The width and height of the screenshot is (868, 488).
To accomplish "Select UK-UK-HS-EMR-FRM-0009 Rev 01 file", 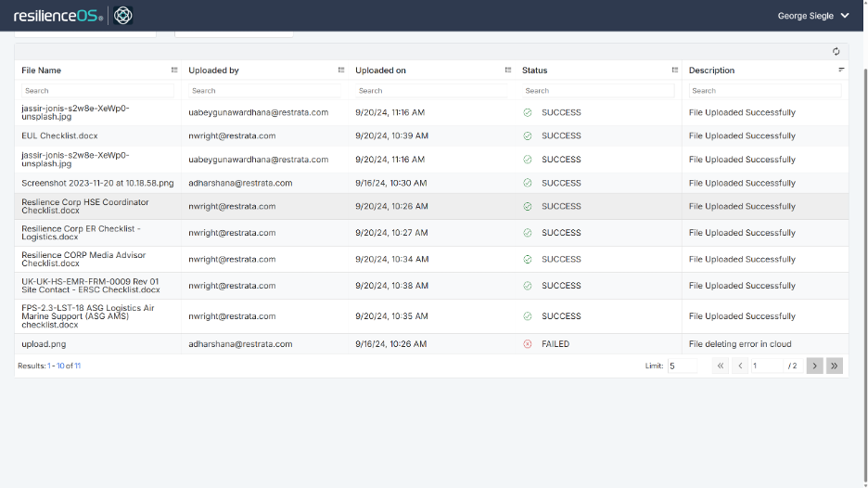I will click(91, 286).
